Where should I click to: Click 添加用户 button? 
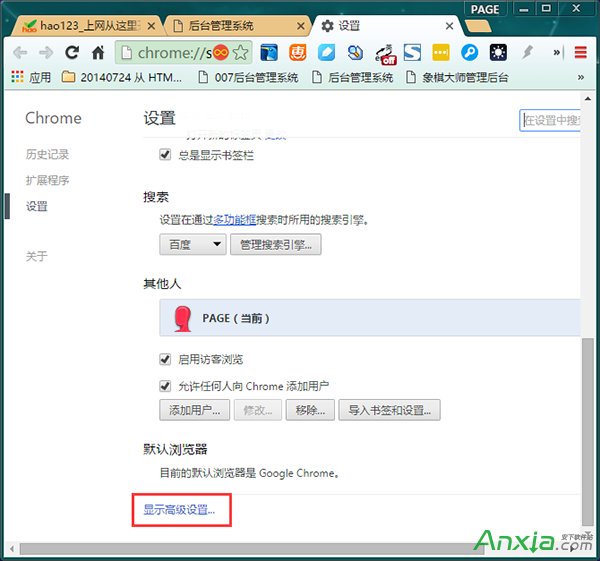[x=194, y=410]
